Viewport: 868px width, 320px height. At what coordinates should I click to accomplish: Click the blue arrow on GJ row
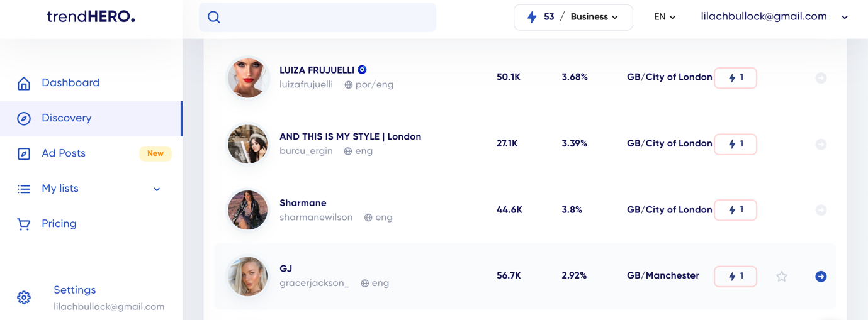(x=821, y=277)
